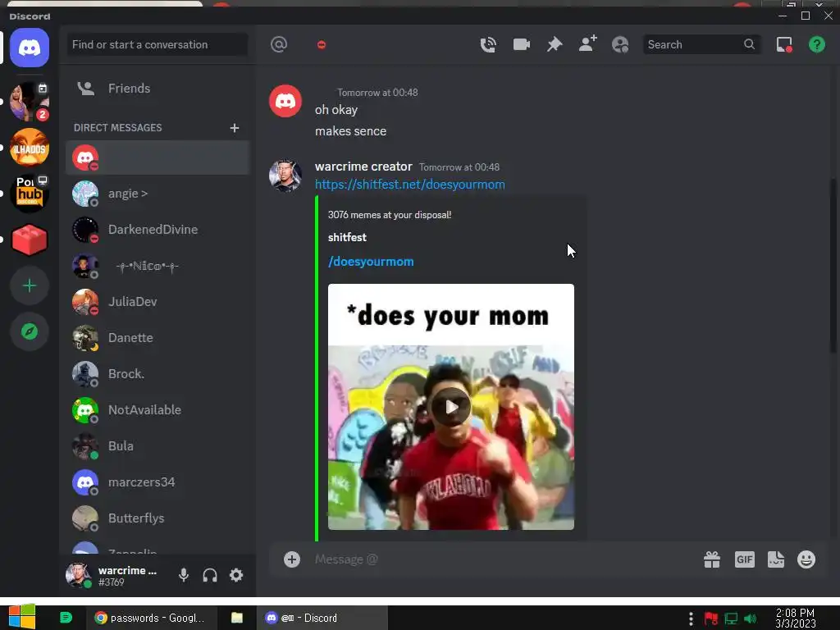Open volume control in system tray
Image resolution: width=840 pixels, height=630 pixels.
pyautogui.click(x=750, y=619)
